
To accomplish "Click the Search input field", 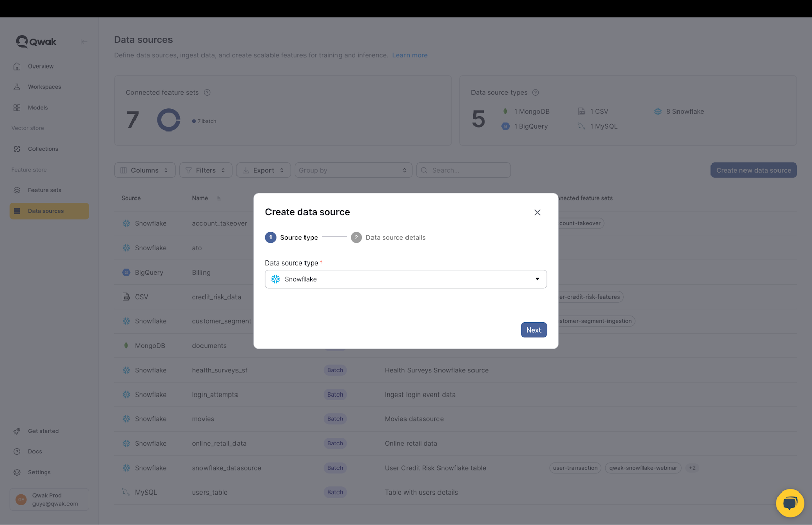I will (x=463, y=170).
